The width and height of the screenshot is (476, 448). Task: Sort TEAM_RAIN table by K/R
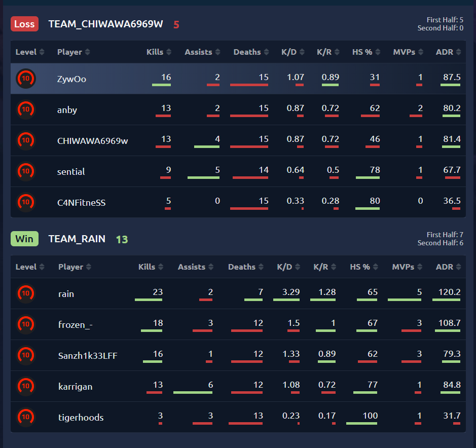[x=325, y=267]
